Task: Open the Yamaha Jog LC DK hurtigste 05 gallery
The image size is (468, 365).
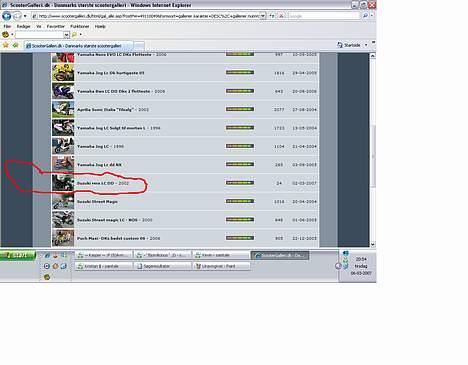Action: tap(111, 73)
